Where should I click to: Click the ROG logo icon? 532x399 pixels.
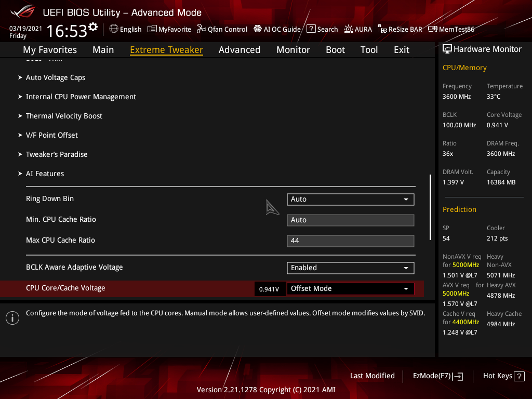[x=23, y=11]
